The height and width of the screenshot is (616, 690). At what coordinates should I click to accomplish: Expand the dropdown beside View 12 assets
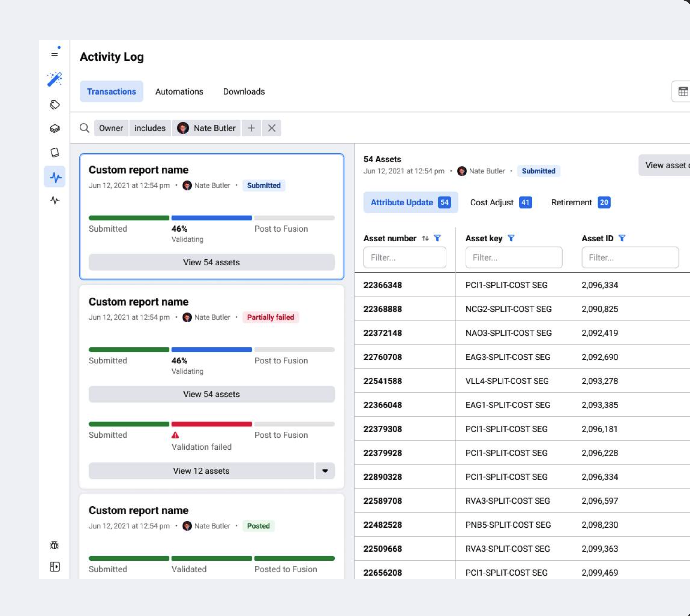325,471
